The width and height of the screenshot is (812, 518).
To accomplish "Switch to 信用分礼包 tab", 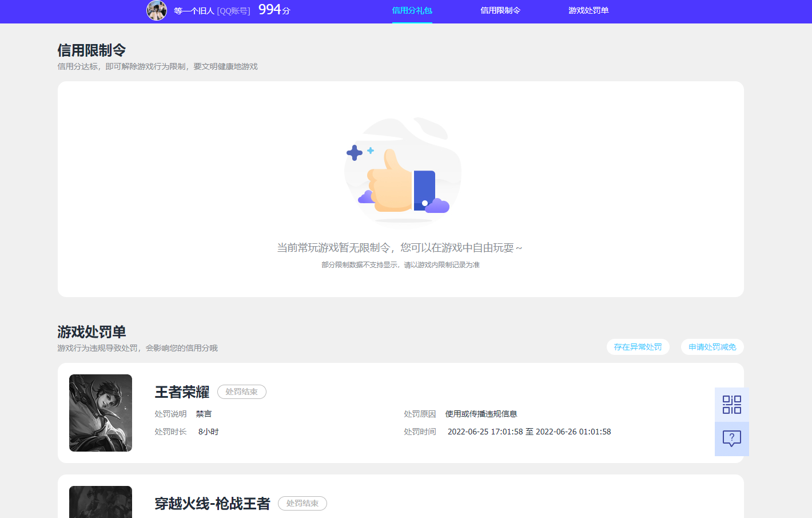I will pos(412,10).
